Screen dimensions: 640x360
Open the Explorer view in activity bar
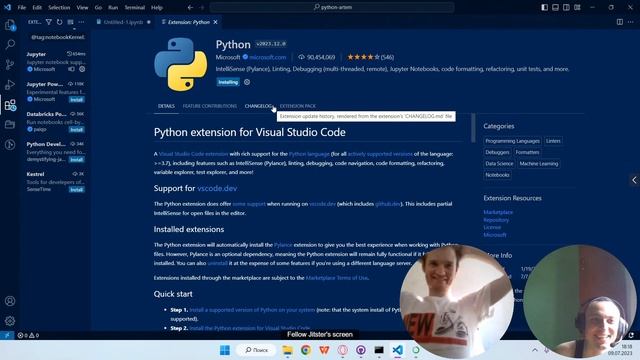[10, 25]
